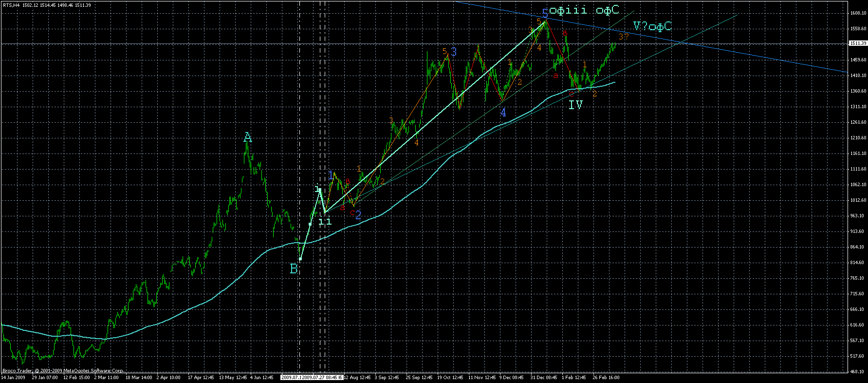Click the '31 Dec 08:45' time label

coord(544,377)
